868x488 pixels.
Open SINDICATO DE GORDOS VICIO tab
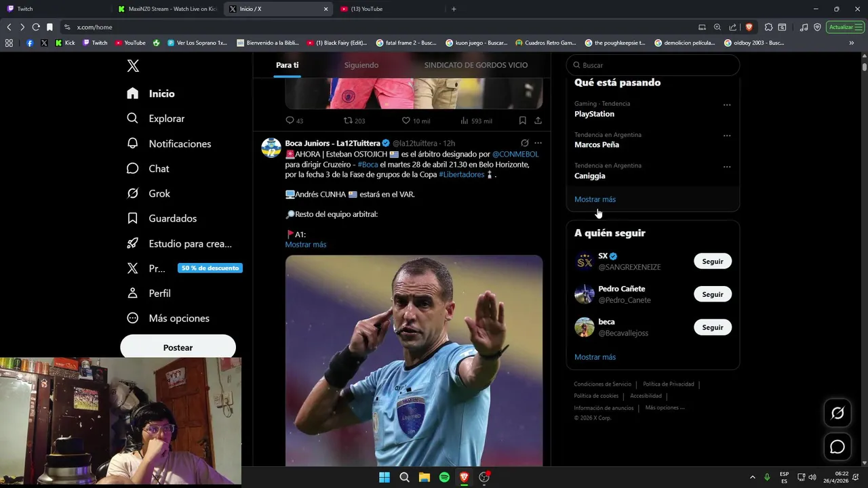coord(475,65)
